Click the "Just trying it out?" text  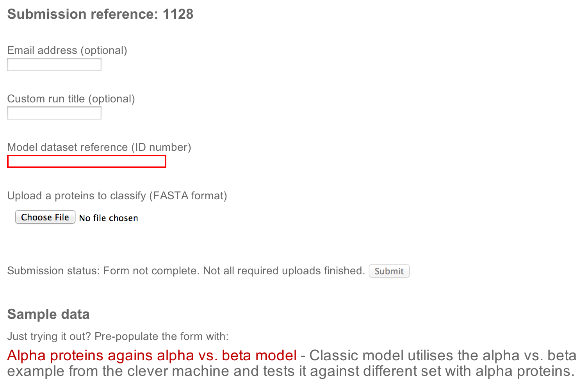(49, 336)
